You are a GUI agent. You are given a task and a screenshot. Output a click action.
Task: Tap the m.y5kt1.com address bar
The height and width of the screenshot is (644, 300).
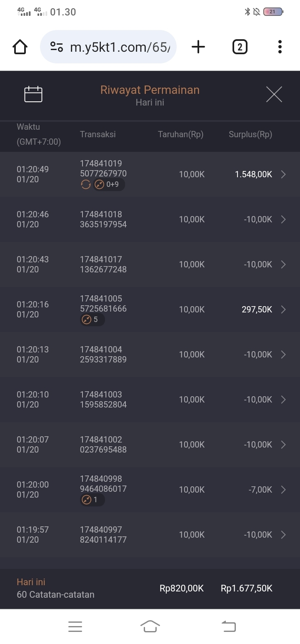tap(120, 47)
